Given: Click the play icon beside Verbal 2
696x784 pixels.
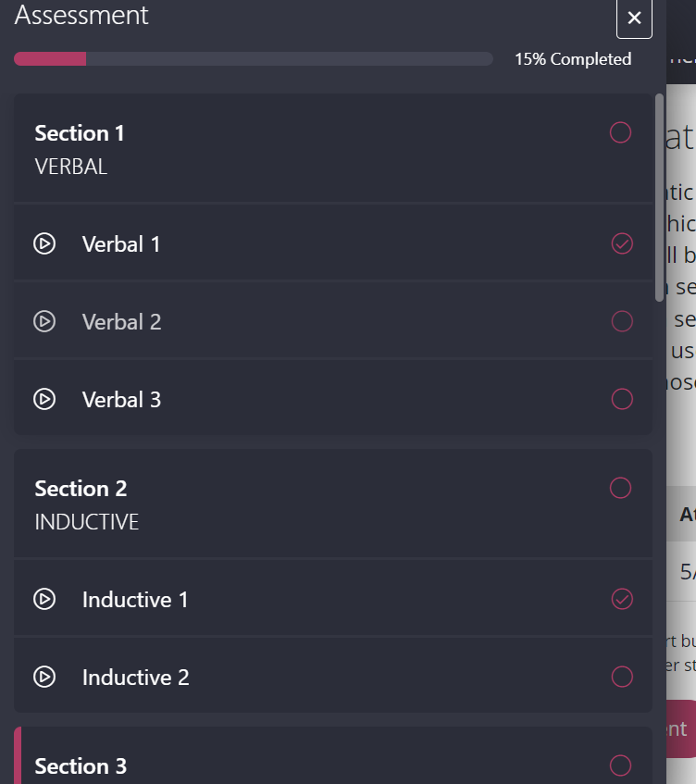Looking at the screenshot, I should pyautogui.click(x=44, y=321).
